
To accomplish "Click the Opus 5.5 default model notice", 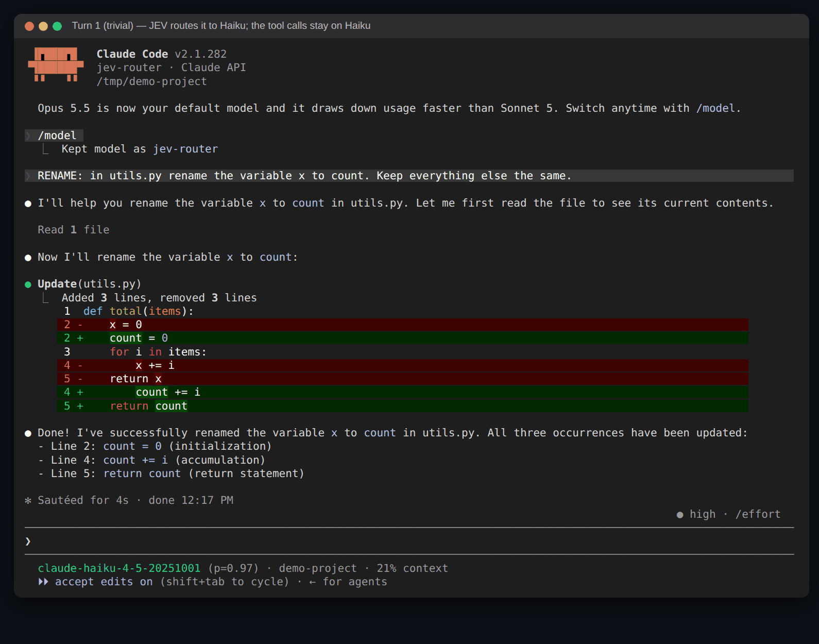I will [x=389, y=108].
